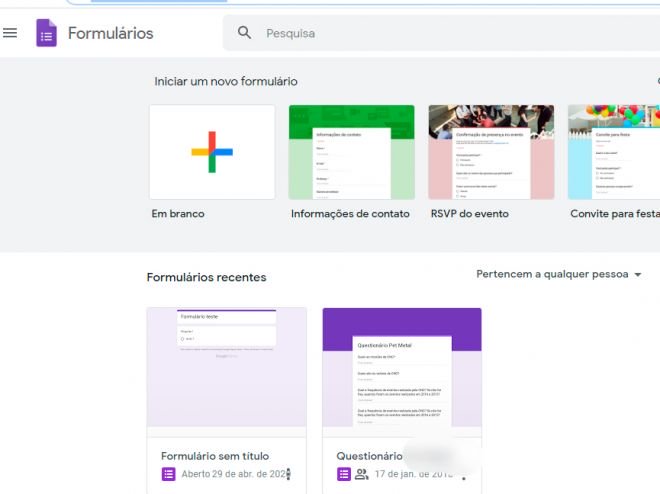Focus the Pesquisa search field
This screenshot has width=660, height=494.
[x=441, y=33]
